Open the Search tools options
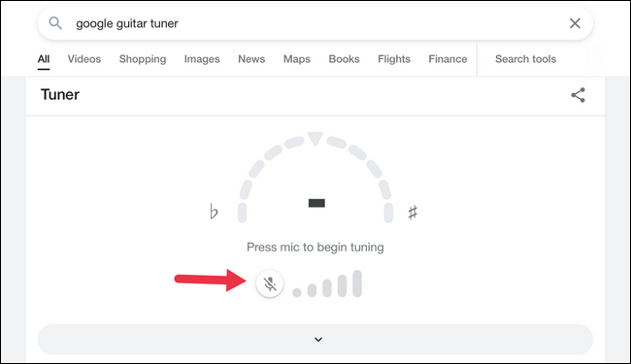The image size is (631, 364). coord(525,59)
